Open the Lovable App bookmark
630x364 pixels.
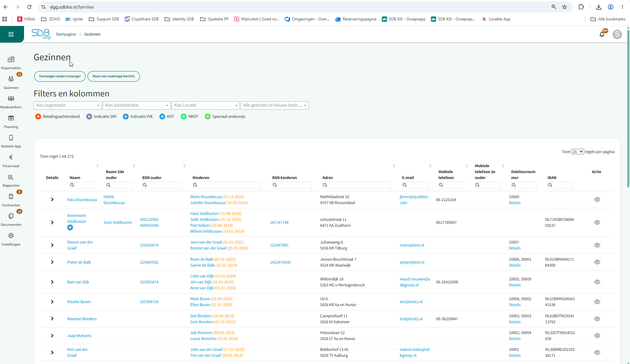496,19
